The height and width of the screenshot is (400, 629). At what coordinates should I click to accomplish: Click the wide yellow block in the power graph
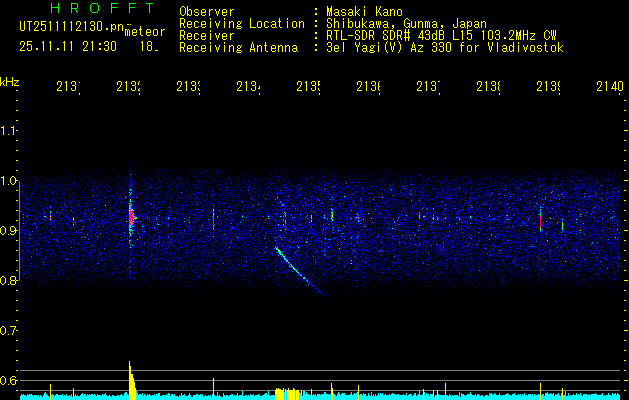point(288,394)
